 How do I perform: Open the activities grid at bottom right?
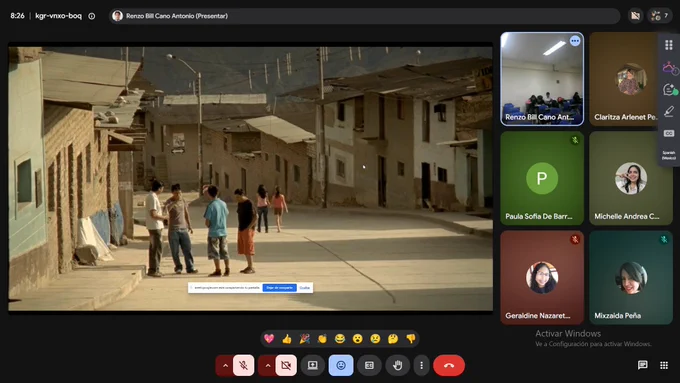point(664,365)
